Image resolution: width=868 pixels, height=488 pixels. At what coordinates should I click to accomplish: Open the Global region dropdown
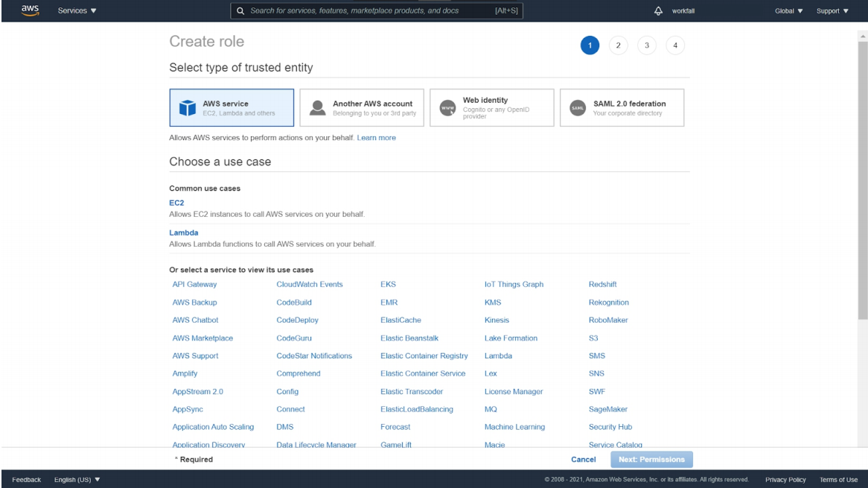pos(789,10)
